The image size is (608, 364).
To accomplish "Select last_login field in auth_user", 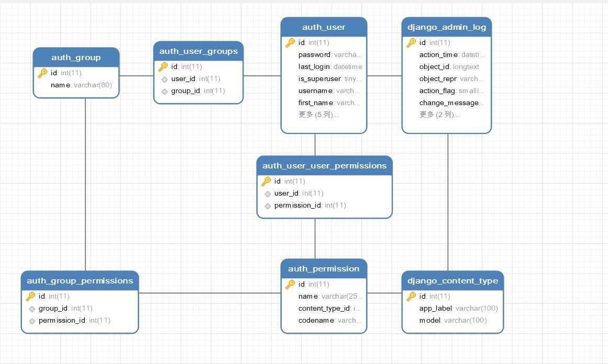I will (330, 66).
